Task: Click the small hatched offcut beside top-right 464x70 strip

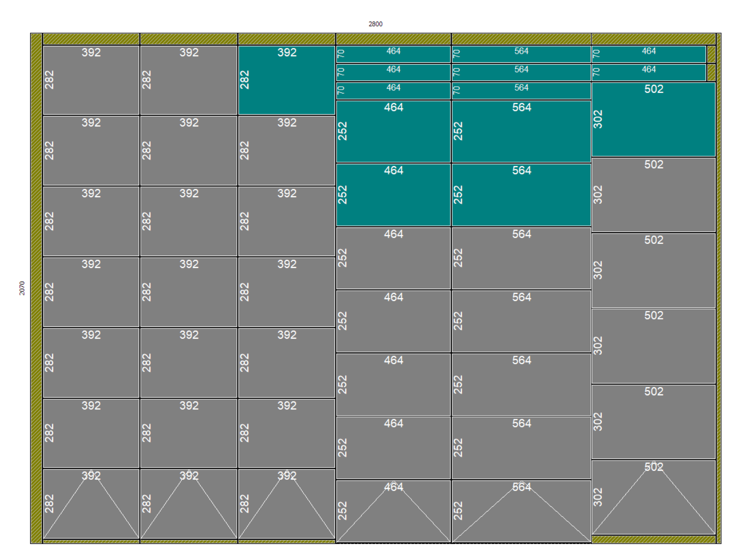Action: (711, 54)
